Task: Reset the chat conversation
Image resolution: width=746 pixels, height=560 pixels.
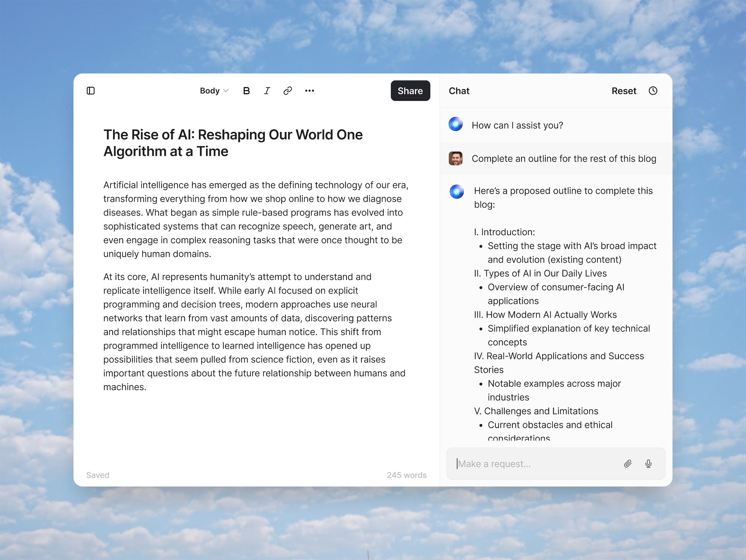Action: pyautogui.click(x=624, y=91)
